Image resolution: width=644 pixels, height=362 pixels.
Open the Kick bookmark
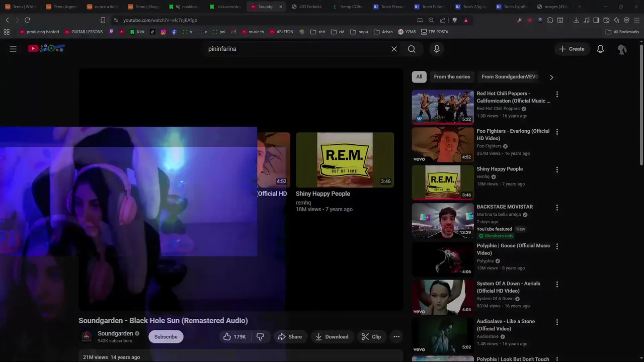click(137, 32)
